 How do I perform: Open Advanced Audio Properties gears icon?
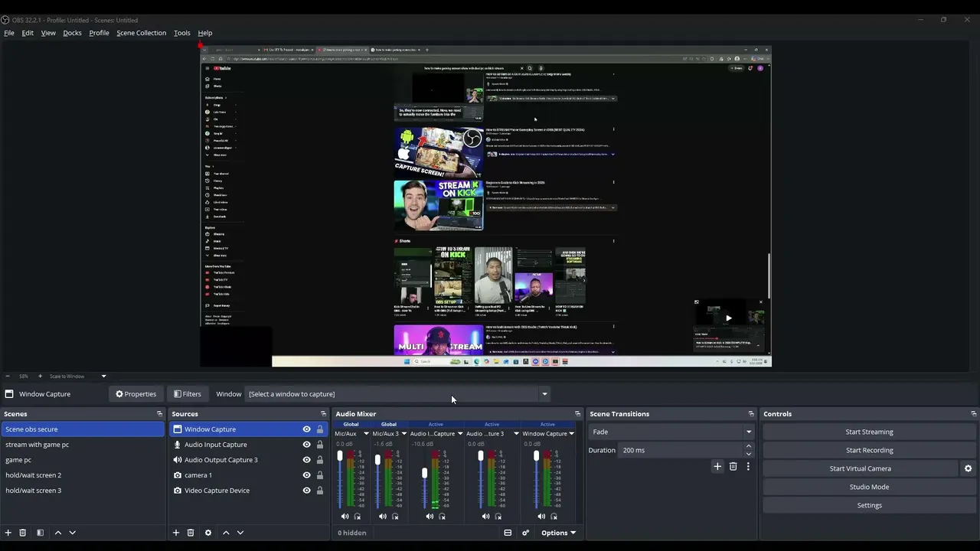pos(525,533)
